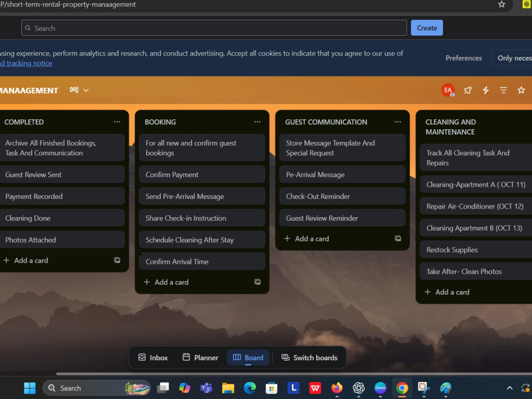Choose Only necessary cookies button
Image resolution: width=532 pixels, height=399 pixels.
tap(512, 58)
